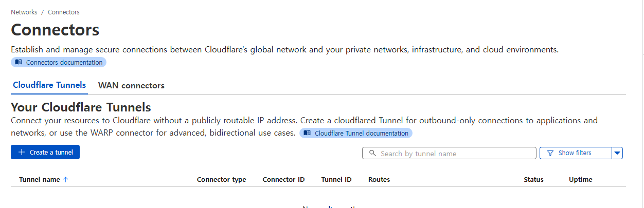The height and width of the screenshot is (208, 644).
Task: Open the Show filters button
Action: point(575,153)
